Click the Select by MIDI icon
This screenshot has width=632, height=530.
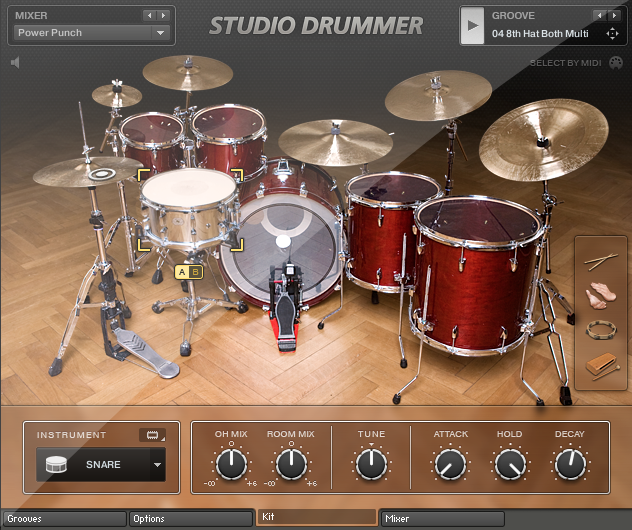[616, 65]
